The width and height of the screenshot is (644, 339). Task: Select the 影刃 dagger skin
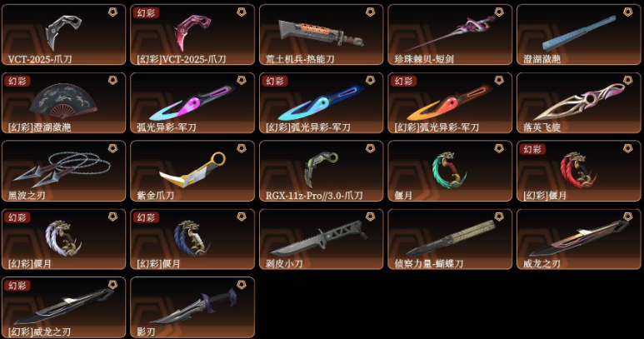click(192, 307)
